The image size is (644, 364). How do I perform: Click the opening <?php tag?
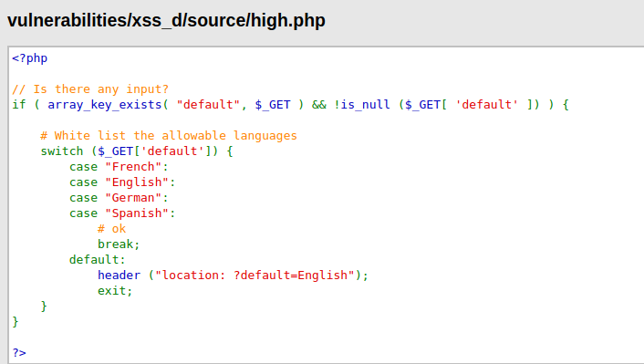(x=29, y=58)
